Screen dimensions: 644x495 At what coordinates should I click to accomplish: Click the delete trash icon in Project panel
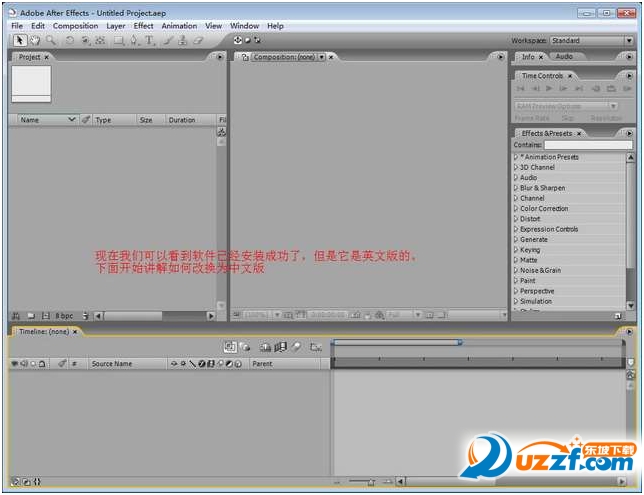pos(85,316)
